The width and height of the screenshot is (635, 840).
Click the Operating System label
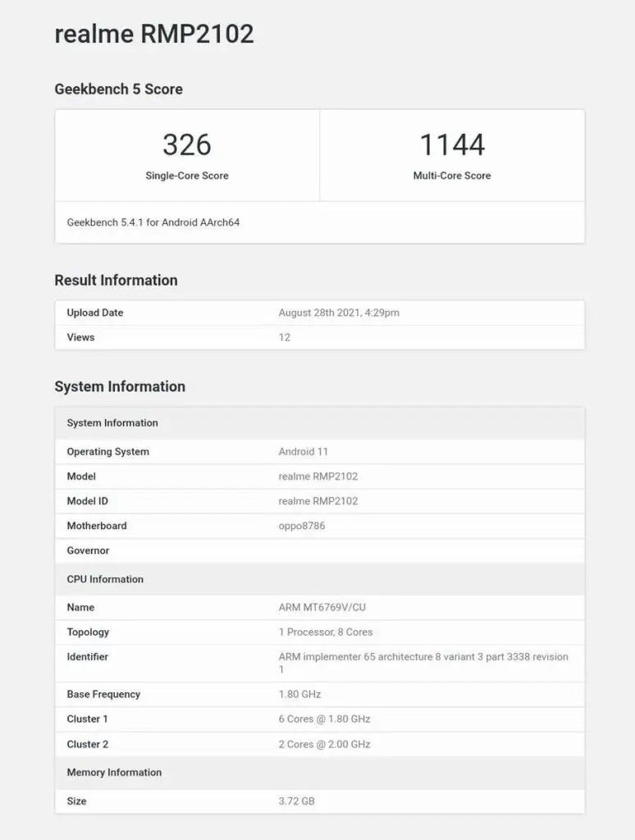click(107, 452)
